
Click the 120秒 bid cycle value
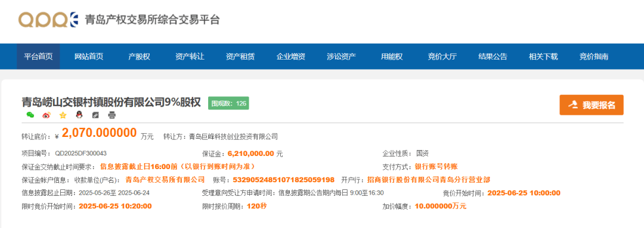pyautogui.click(x=256, y=206)
